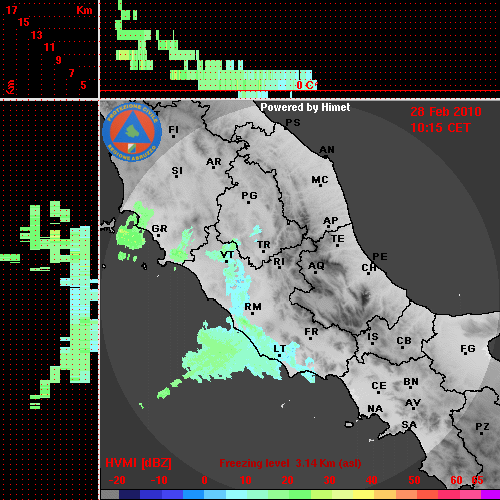The height and width of the screenshot is (500, 500).
Task: Click the '65' value on the dBZ scale
Action: (x=477, y=480)
